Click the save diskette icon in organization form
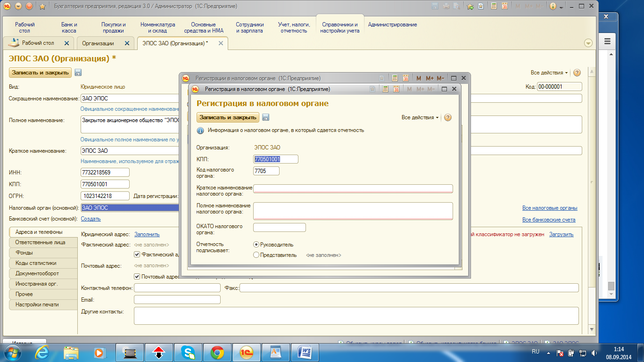644x362 pixels. pos(78,73)
